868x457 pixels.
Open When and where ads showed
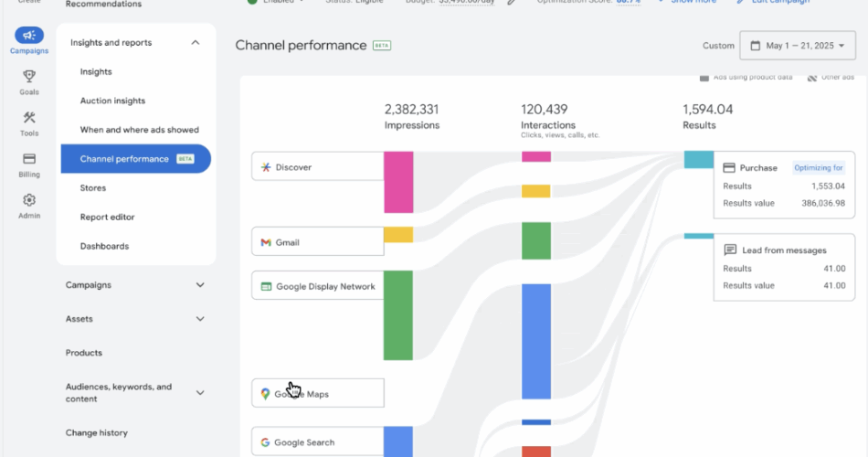[x=140, y=130]
